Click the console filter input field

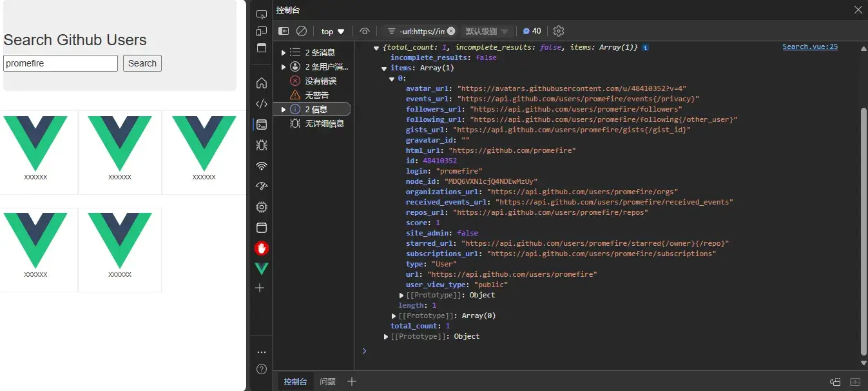click(421, 31)
